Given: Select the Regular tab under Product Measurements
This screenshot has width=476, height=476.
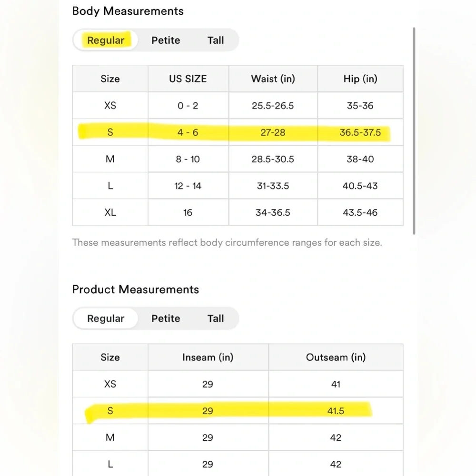Looking at the screenshot, I should point(106,318).
